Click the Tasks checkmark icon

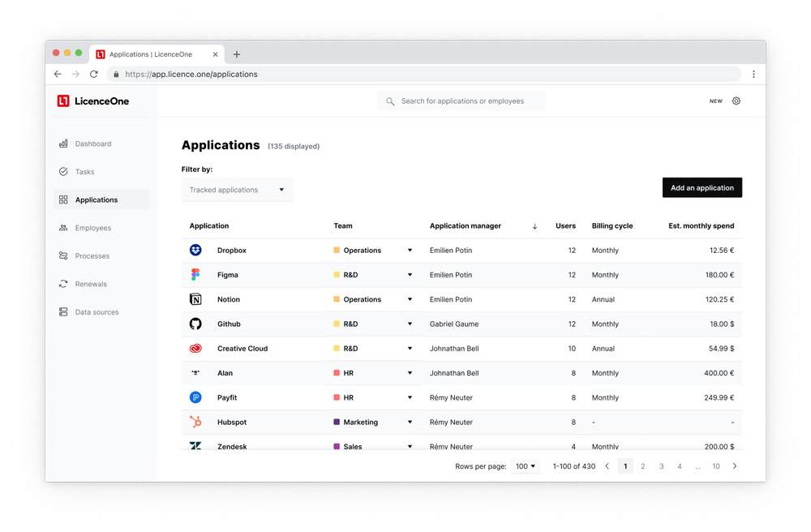point(63,172)
